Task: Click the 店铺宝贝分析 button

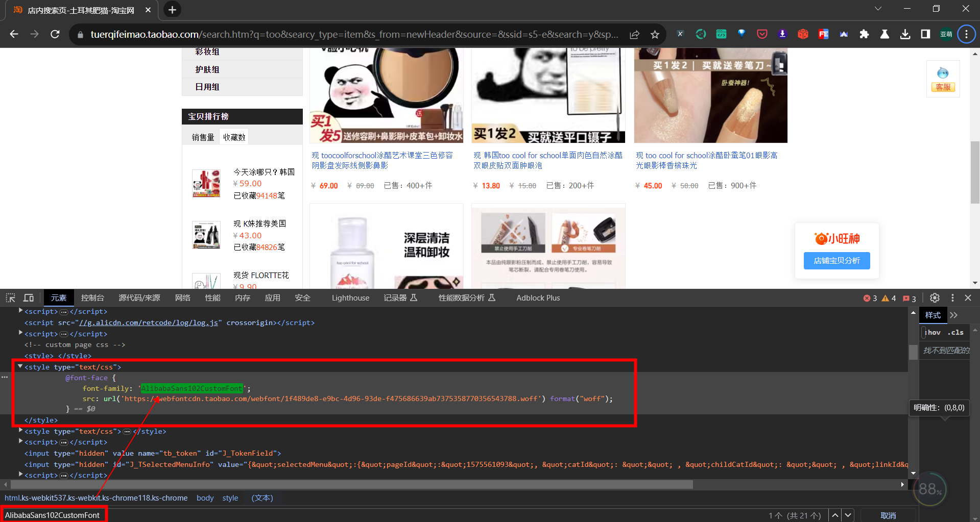Action: (836, 261)
